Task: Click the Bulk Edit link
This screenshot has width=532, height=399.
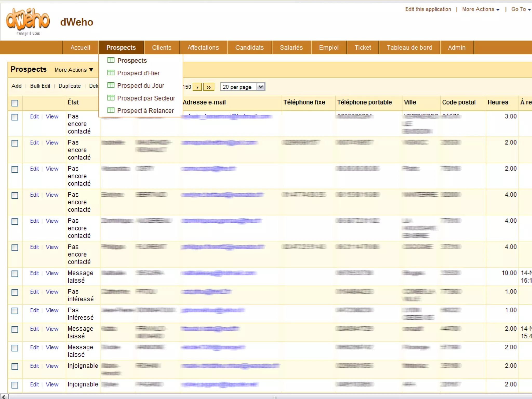Action: point(40,86)
